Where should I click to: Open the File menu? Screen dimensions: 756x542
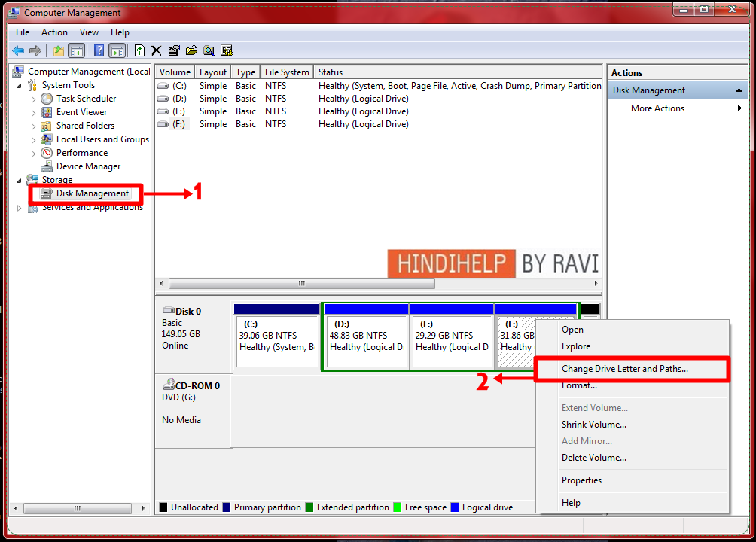click(23, 32)
